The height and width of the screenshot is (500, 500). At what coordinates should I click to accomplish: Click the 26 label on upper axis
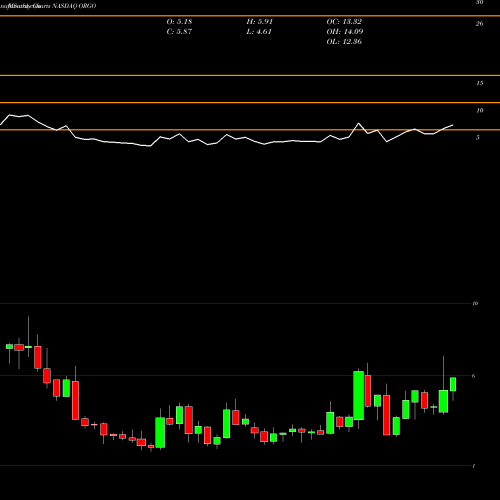coord(480,23)
